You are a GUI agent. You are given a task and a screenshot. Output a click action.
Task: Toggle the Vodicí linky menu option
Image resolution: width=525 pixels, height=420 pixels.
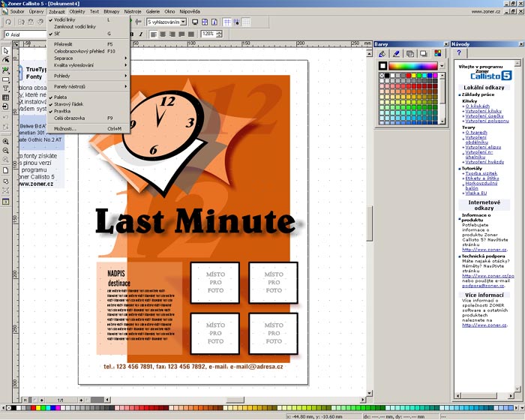pyautogui.click(x=64, y=19)
